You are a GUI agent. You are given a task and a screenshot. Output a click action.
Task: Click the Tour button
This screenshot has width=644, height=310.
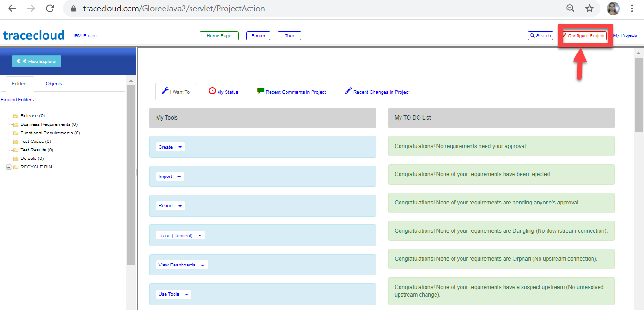[289, 36]
